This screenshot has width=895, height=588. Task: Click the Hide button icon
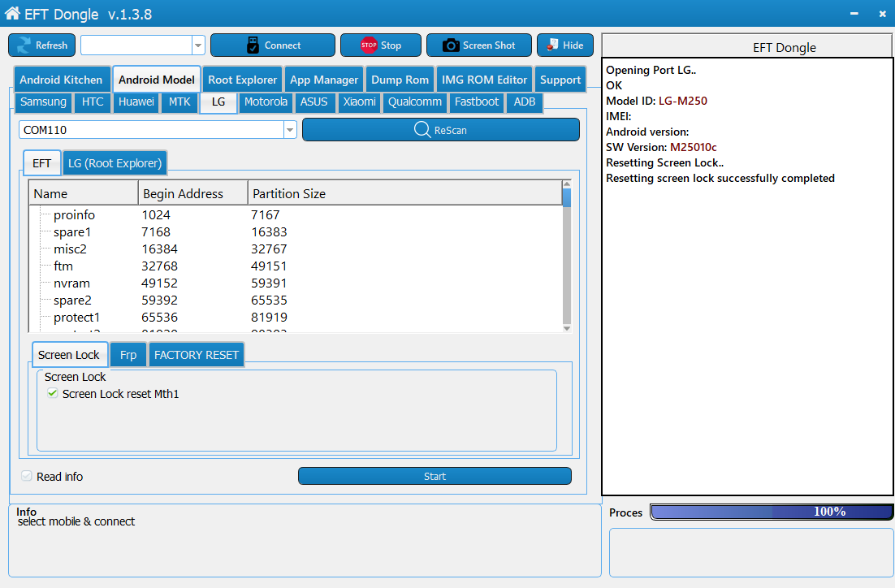(x=552, y=45)
